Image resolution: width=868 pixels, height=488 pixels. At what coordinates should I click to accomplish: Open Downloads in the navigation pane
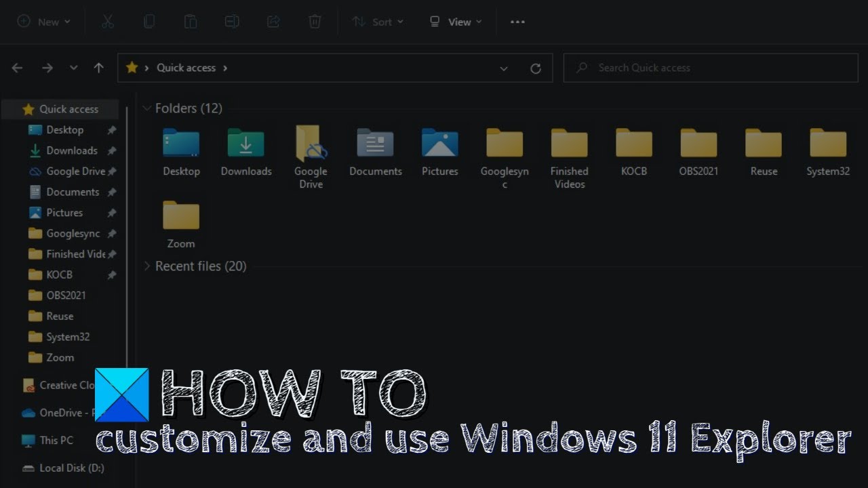tap(71, 150)
